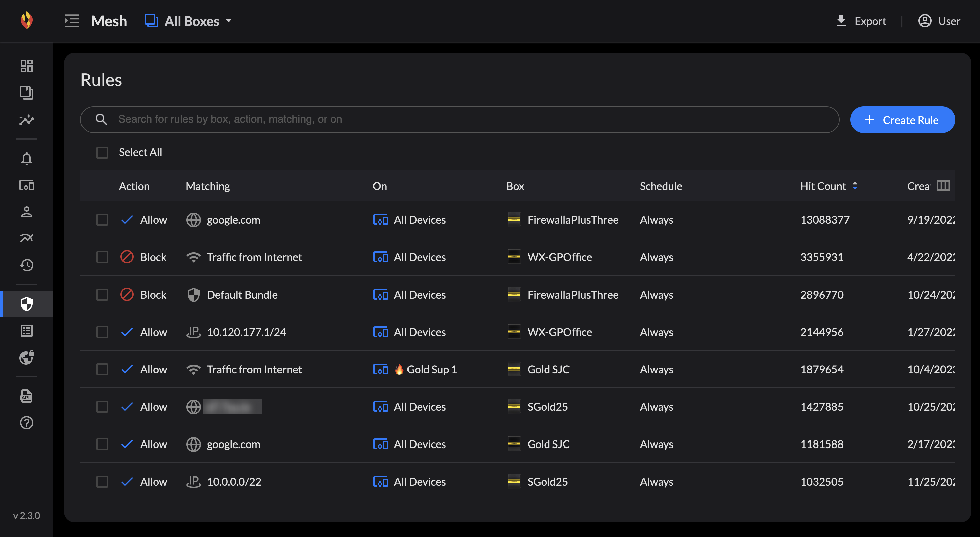Click the search magnifier icon
The width and height of the screenshot is (980, 537).
tap(101, 120)
